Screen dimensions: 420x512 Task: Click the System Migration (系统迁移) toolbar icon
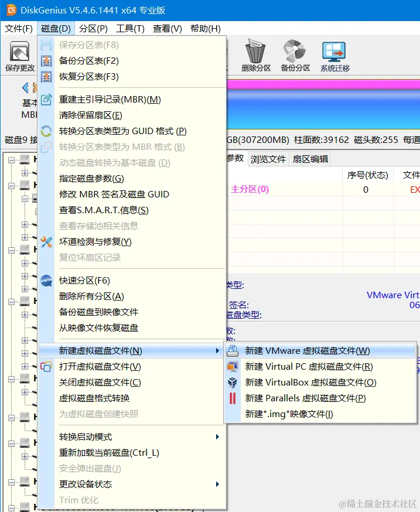pos(334,56)
